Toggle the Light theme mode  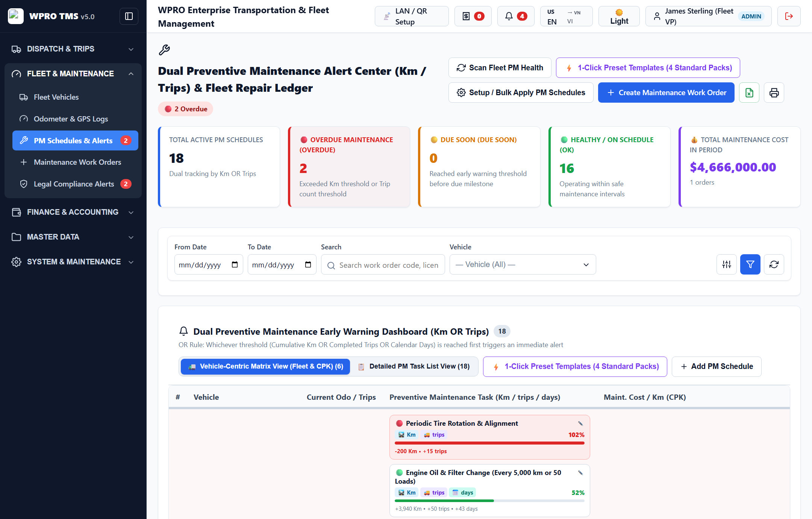[619, 16]
